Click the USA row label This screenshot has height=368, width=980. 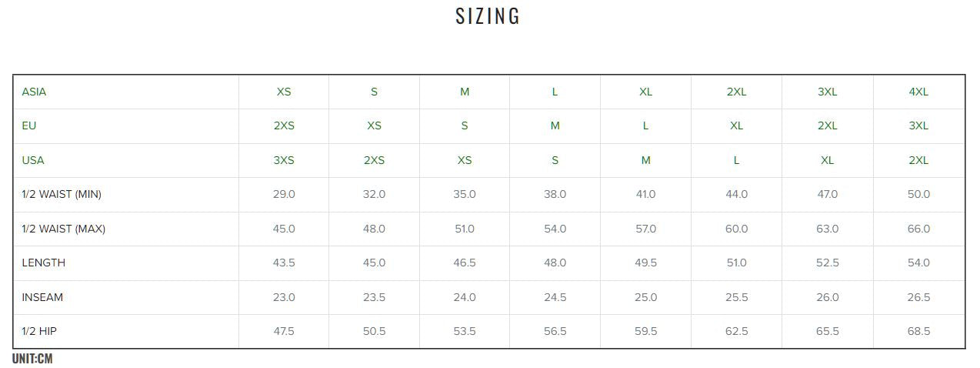(x=33, y=160)
